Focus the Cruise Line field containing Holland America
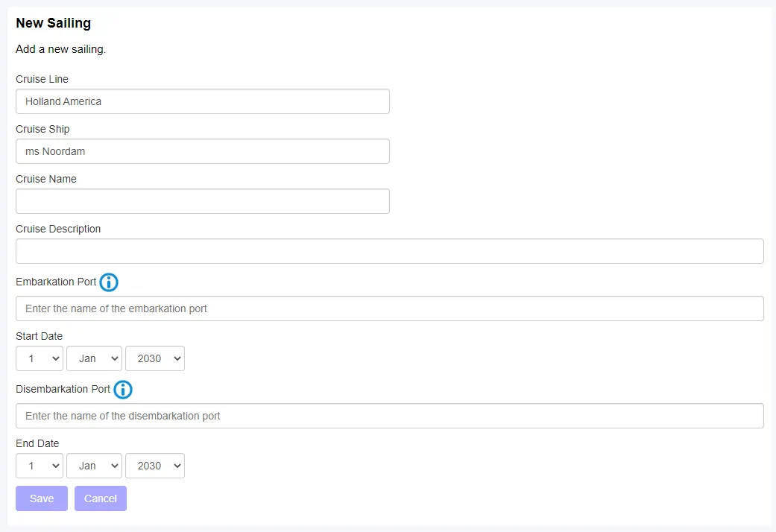The width and height of the screenshot is (776, 532). pyautogui.click(x=203, y=101)
